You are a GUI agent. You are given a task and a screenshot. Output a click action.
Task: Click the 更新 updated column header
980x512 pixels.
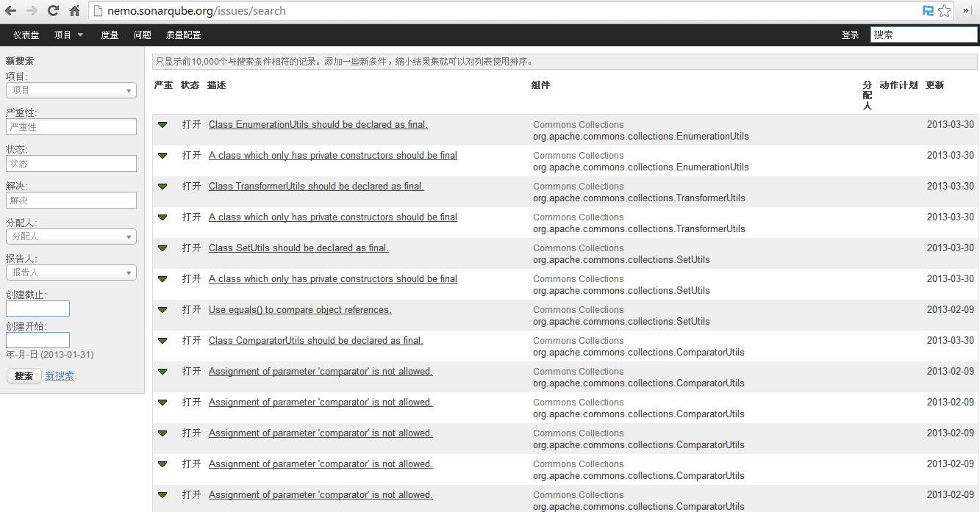[934, 85]
